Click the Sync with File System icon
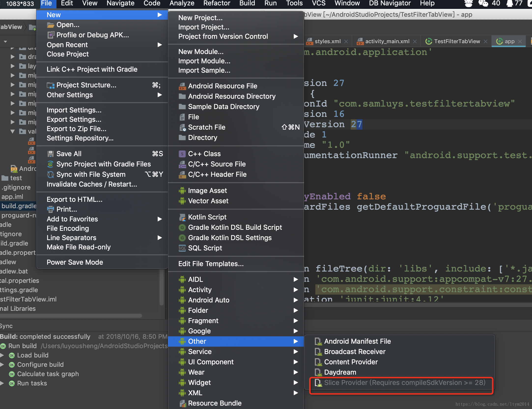 [50, 175]
